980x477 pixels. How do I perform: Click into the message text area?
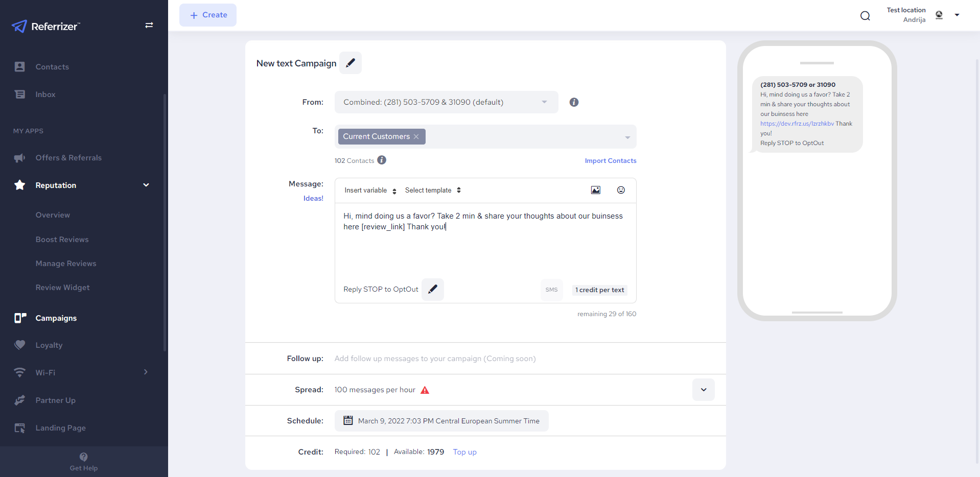pos(484,245)
